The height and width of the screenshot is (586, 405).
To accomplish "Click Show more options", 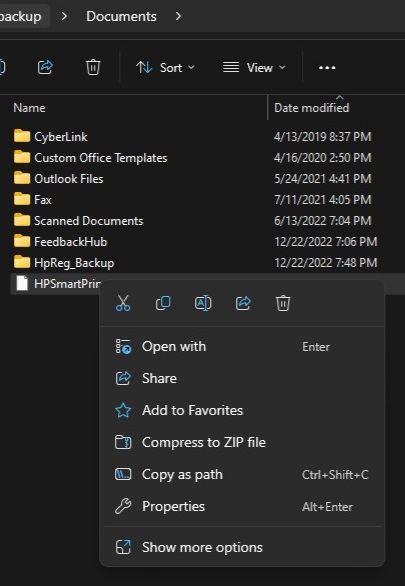I will tap(242, 547).
